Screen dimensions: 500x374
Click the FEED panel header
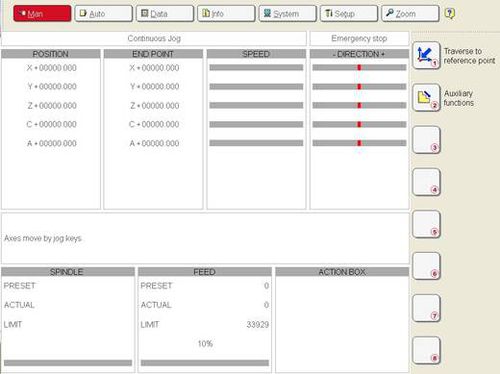(205, 272)
